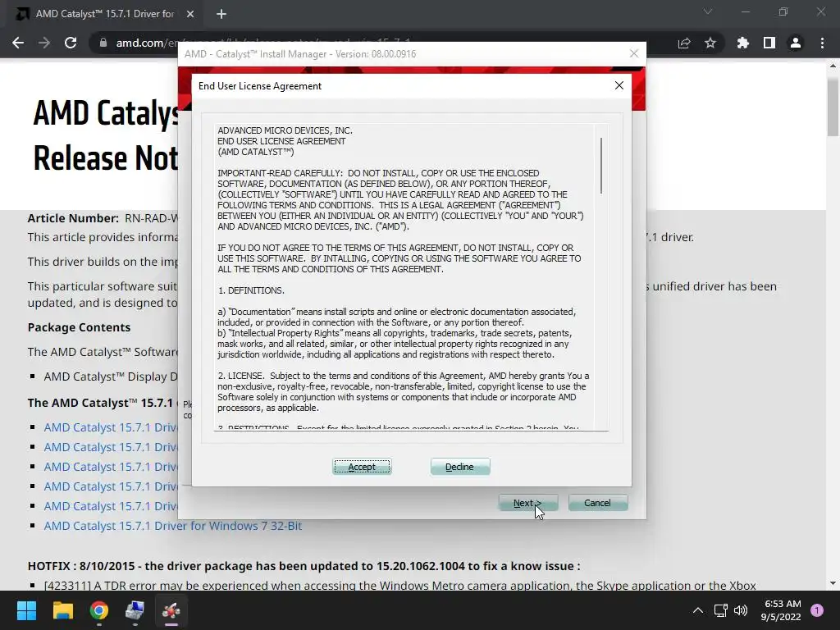The width and height of the screenshot is (840, 630).
Task: Open Google Chrome from taskbar
Action: click(x=99, y=610)
